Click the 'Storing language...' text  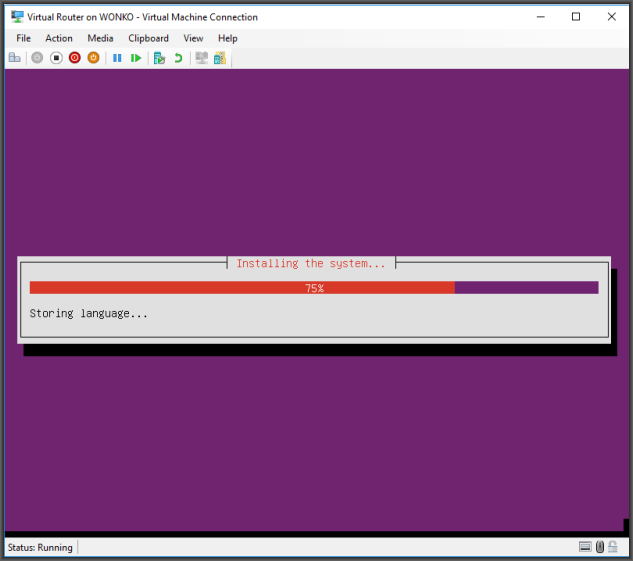coord(88,314)
